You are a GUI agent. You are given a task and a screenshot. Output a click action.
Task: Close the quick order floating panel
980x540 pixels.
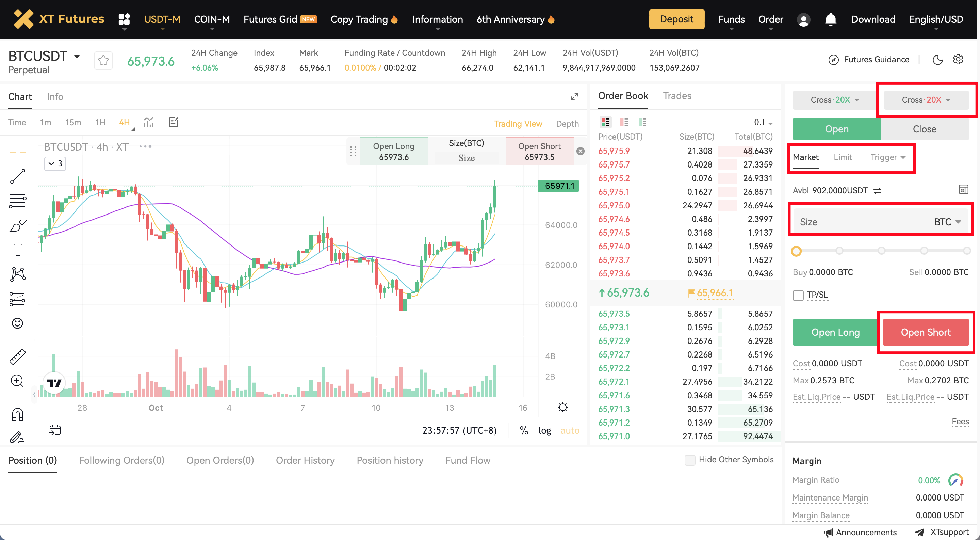click(x=580, y=152)
